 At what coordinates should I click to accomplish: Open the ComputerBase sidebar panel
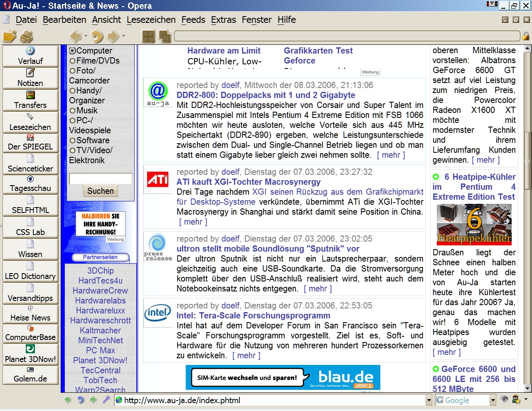(x=30, y=333)
